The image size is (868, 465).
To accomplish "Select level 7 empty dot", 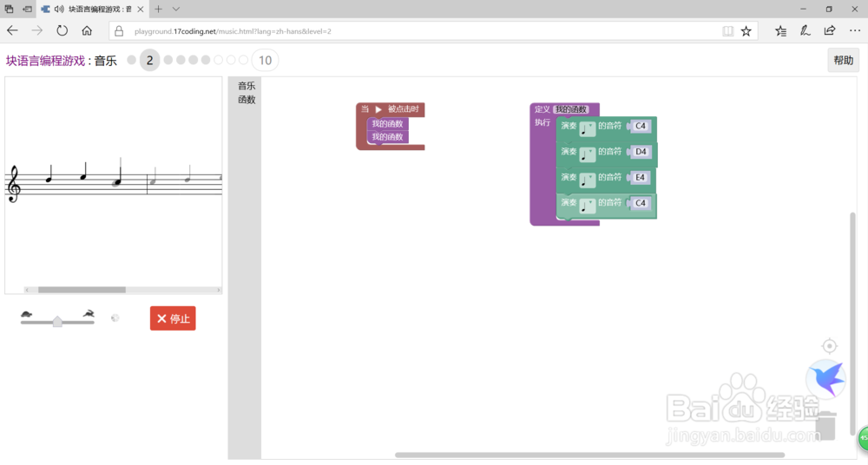I will (218, 60).
